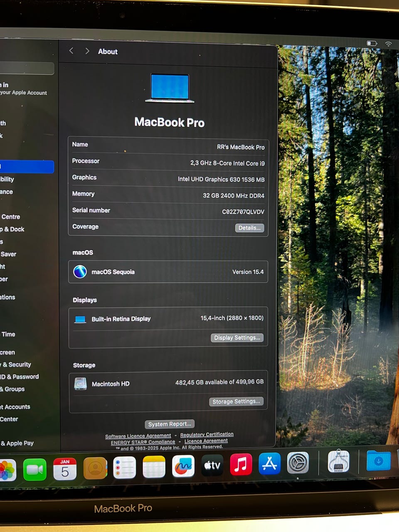Click the "About" title in the toolbar

coord(108,52)
